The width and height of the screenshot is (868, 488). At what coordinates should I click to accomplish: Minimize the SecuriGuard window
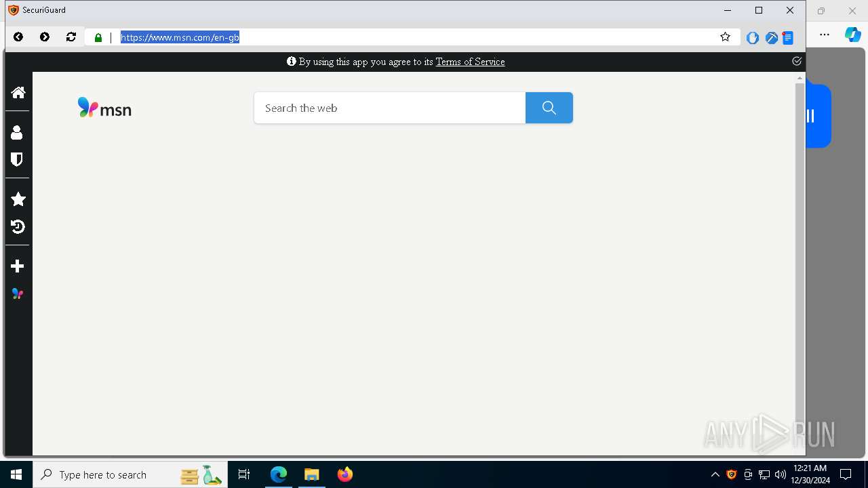728,10
